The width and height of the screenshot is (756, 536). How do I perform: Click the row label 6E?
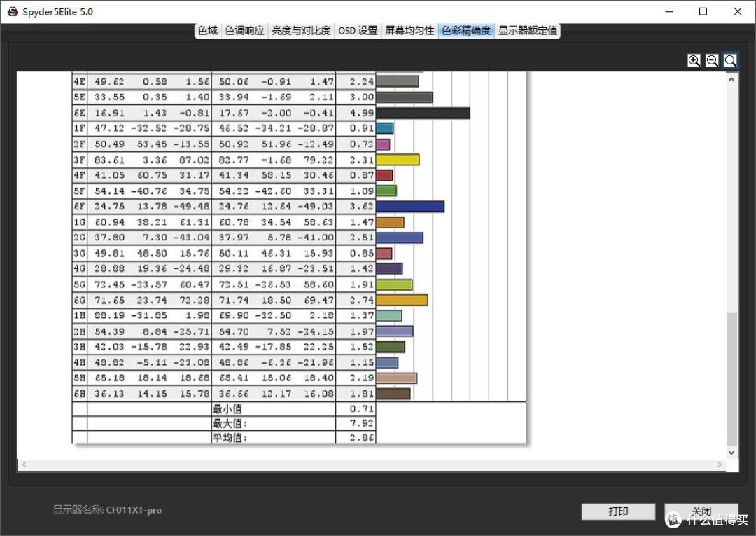point(80,113)
